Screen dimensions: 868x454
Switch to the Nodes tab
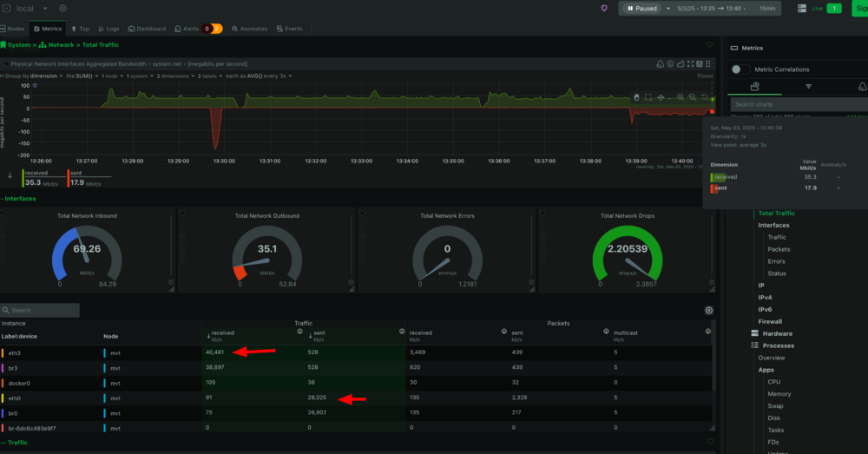pyautogui.click(x=13, y=29)
